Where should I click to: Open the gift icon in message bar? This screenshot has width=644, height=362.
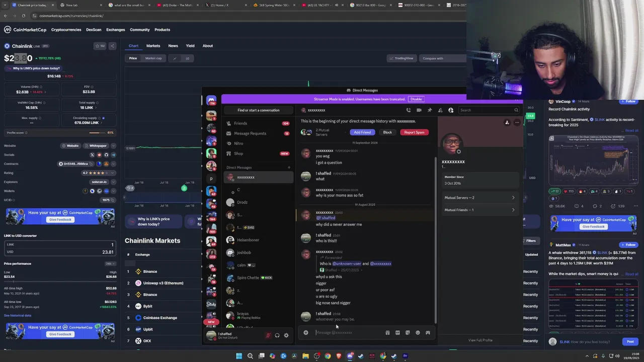coord(387,332)
